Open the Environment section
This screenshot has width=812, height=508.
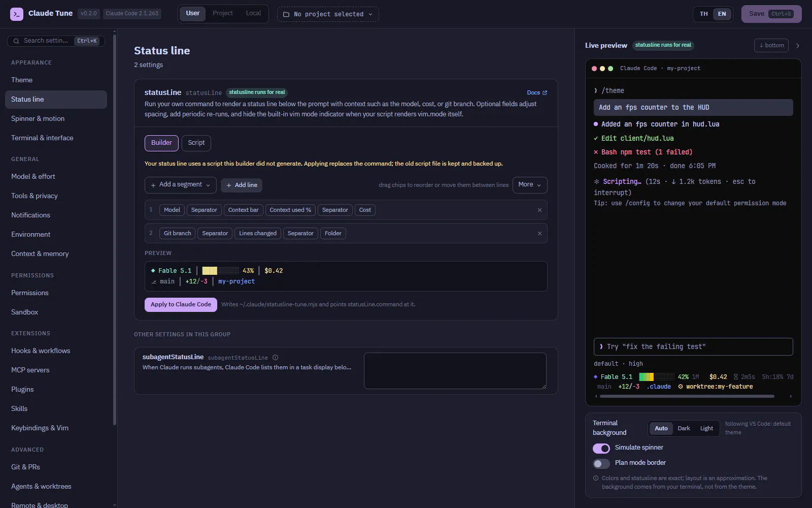[56, 235]
